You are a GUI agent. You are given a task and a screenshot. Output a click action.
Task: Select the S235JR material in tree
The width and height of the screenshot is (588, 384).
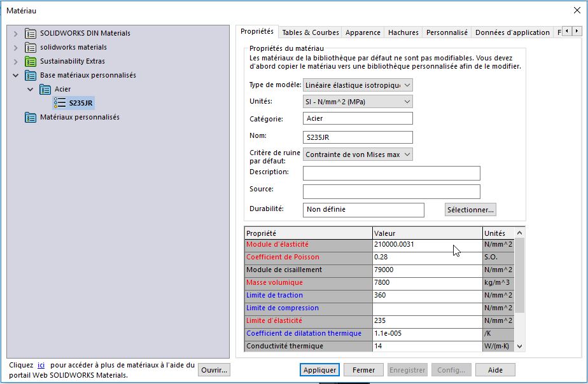point(81,103)
